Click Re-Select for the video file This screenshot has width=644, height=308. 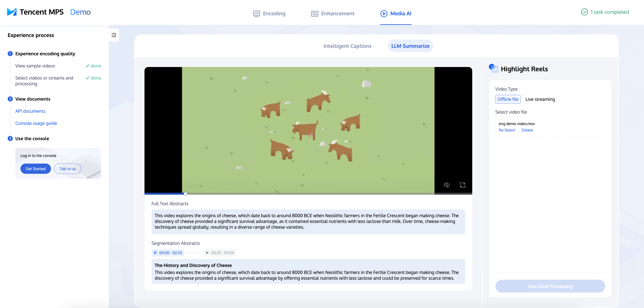point(507,130)
